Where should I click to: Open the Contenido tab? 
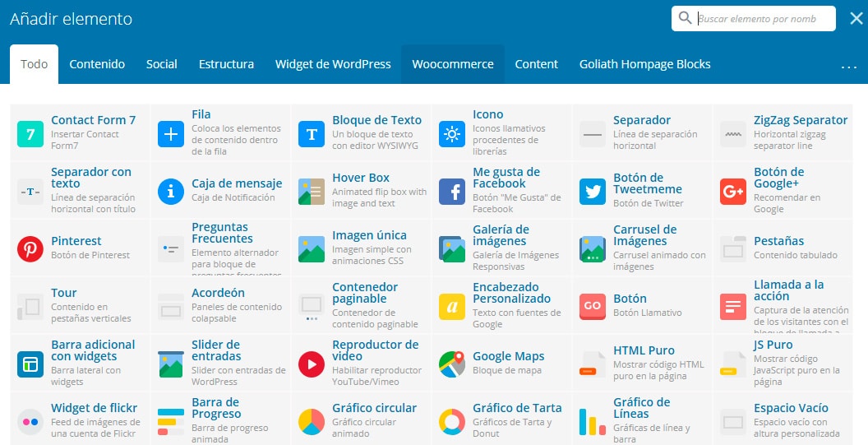pos(97,64)
